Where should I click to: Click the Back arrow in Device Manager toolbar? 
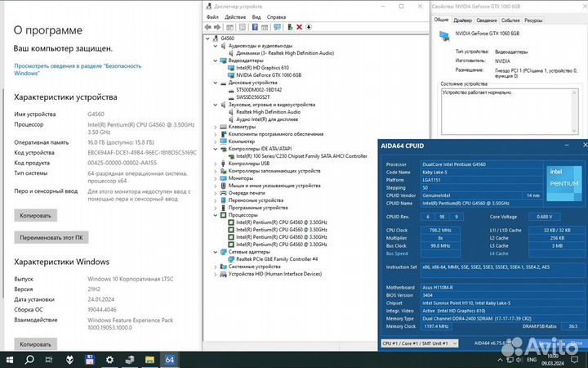[x=208, y=27]
